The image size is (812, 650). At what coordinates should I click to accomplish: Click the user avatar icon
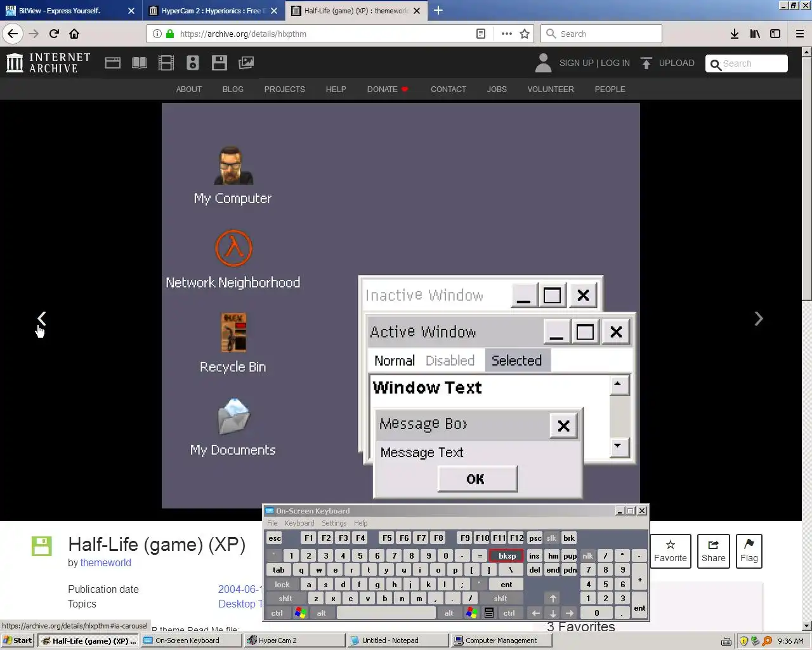click(x=543, y=63)
